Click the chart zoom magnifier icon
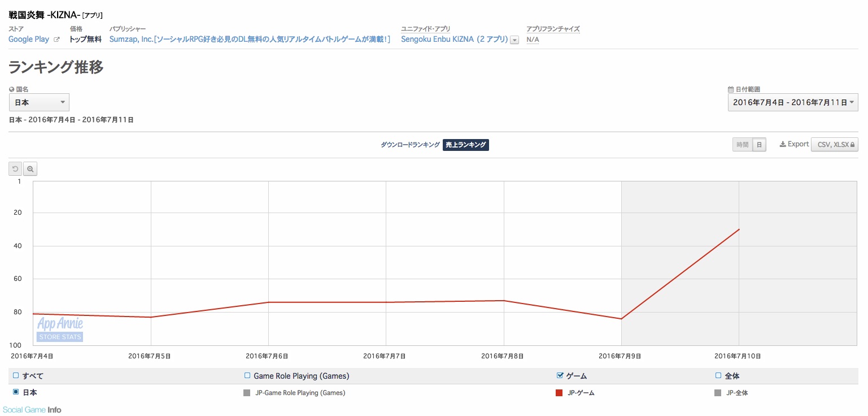The width and height of the screenshot is (868, 416). coord(30,168)
